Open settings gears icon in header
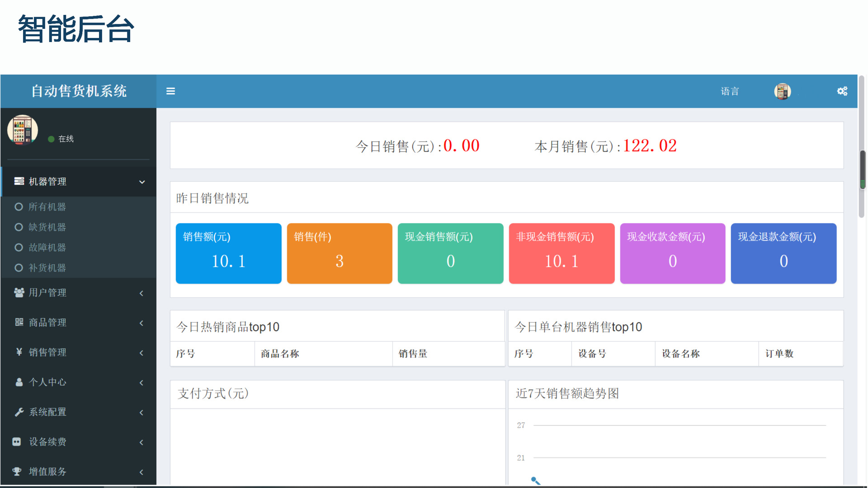868x488 pixels. coord(842,91)
